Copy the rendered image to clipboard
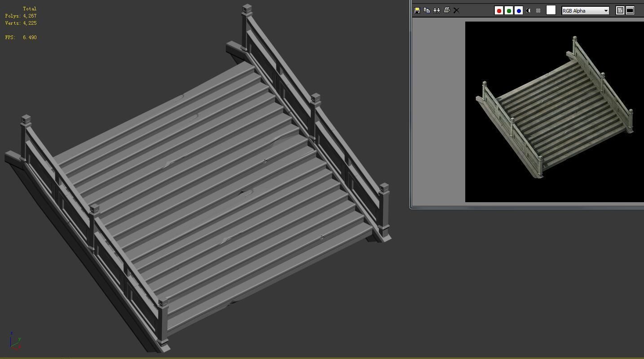 [427, 10]
